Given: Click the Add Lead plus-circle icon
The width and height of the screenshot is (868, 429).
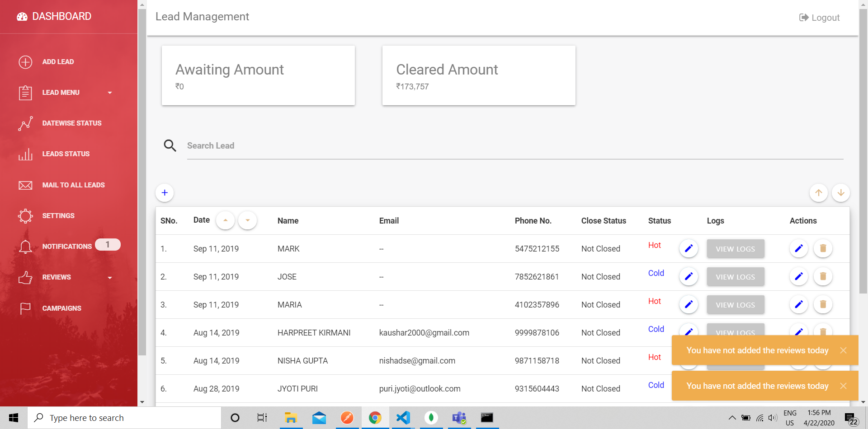Looking at the screenshot, I should point(25,62).
